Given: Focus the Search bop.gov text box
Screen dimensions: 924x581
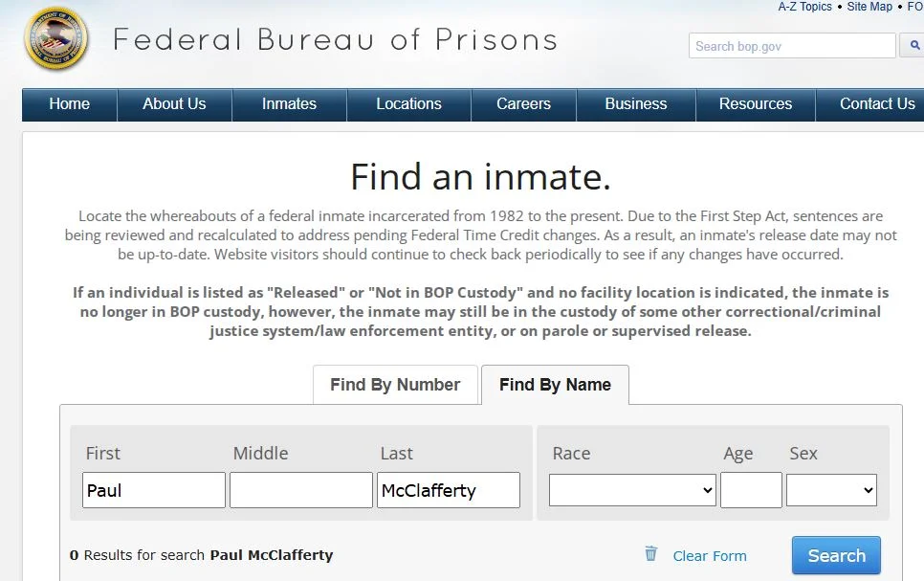Looking at the screenshot, I should (x=792, y=46).
